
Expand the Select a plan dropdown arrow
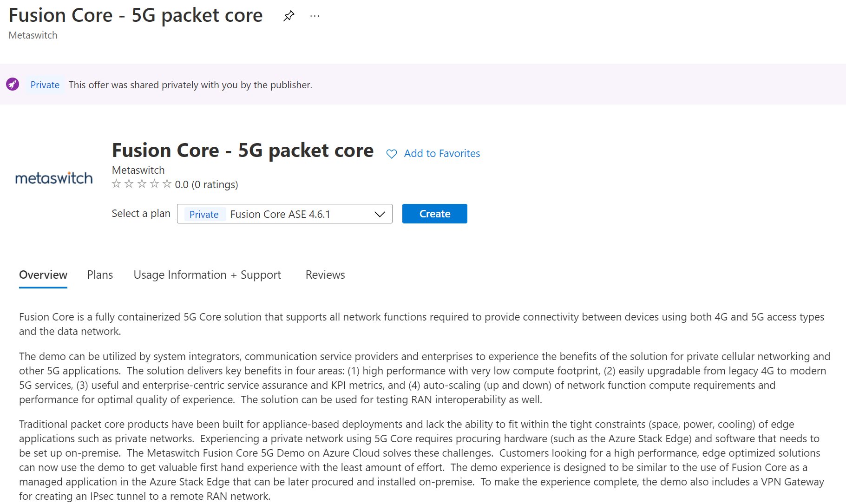(x=380, y=214)
